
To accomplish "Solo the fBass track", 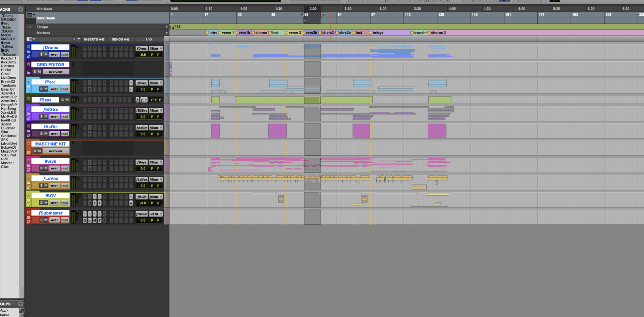I will click(63, 100).
